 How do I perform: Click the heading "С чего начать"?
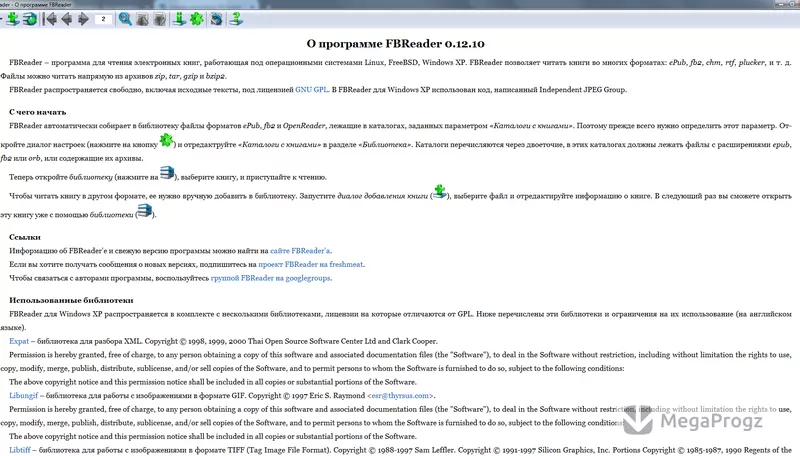point(38,112)
